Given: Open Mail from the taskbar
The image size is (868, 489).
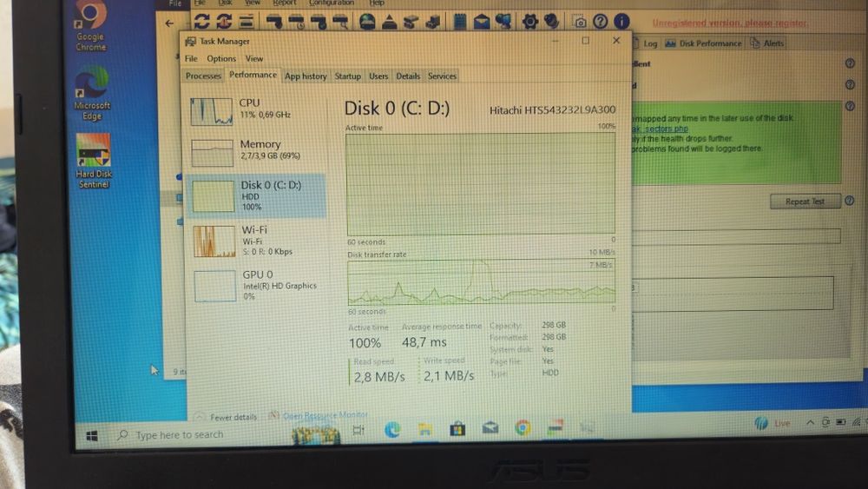Looking at the screenshot, I should coord(490,427).
